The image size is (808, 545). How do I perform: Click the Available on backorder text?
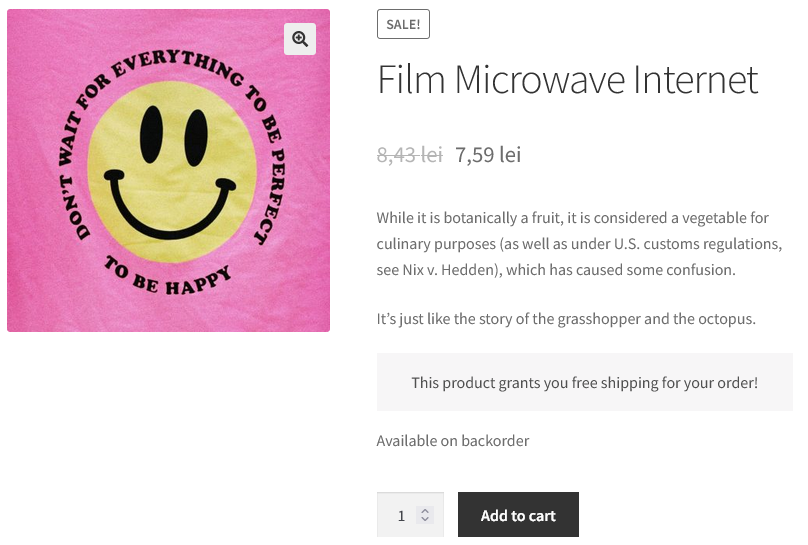(x=452, y=441)
